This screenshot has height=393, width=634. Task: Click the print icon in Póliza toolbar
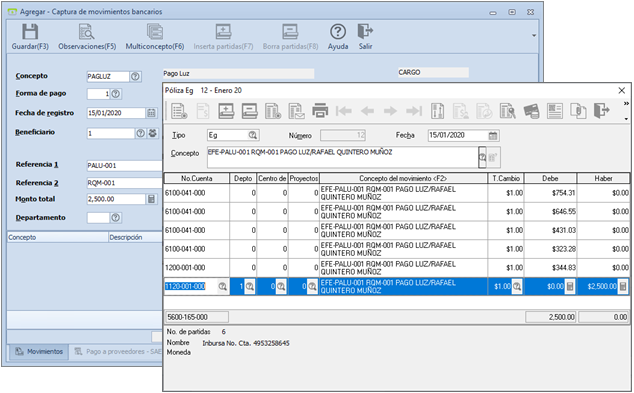[x=320, y=111]
